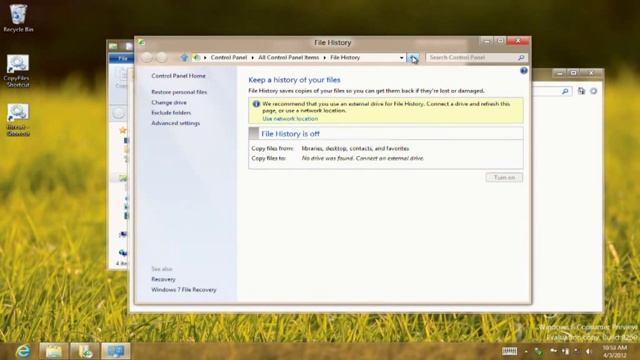Click the File History title bar icon
The image size is (640, 360).
point(141,42)
